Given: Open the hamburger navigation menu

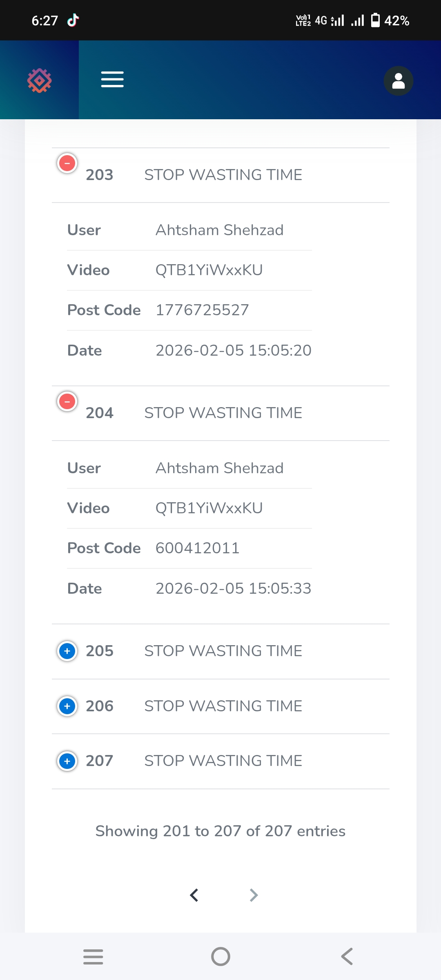Looking at the screenshot, I should [x=112, y=79].
